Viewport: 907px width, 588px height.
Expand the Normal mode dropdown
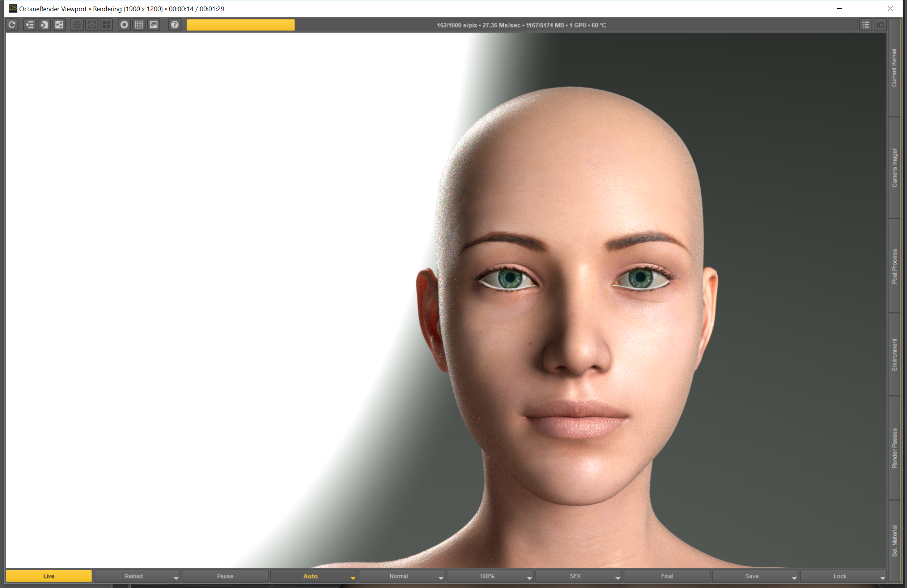[x=441, y=579]
